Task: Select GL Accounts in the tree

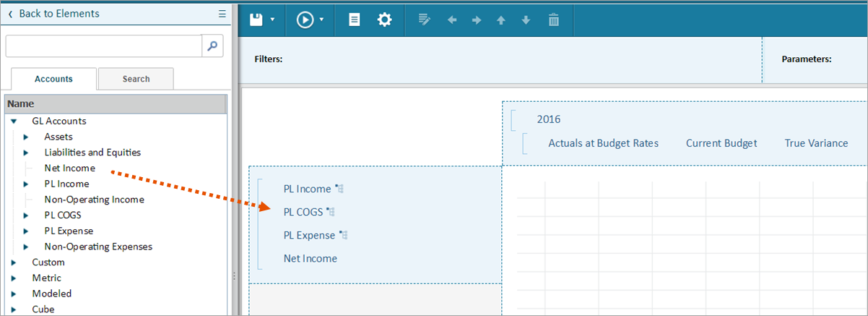Action: pyautogui.click(x=59, y=121)
